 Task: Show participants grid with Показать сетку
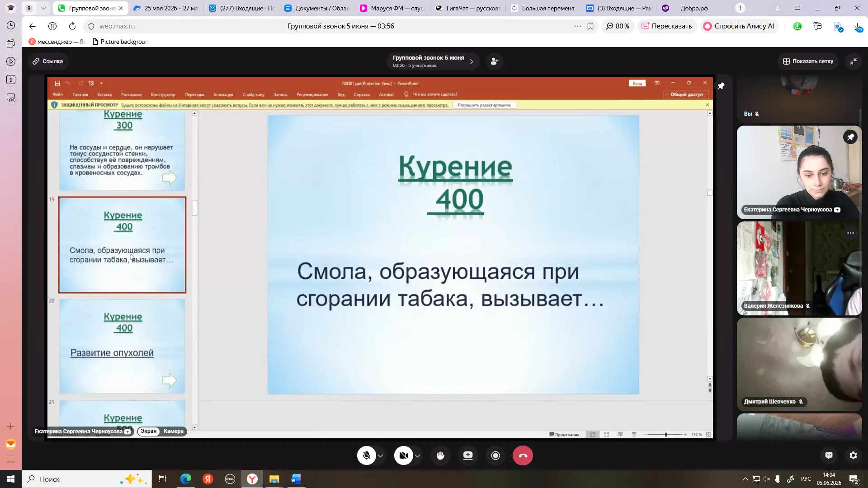tap(808, 61)
